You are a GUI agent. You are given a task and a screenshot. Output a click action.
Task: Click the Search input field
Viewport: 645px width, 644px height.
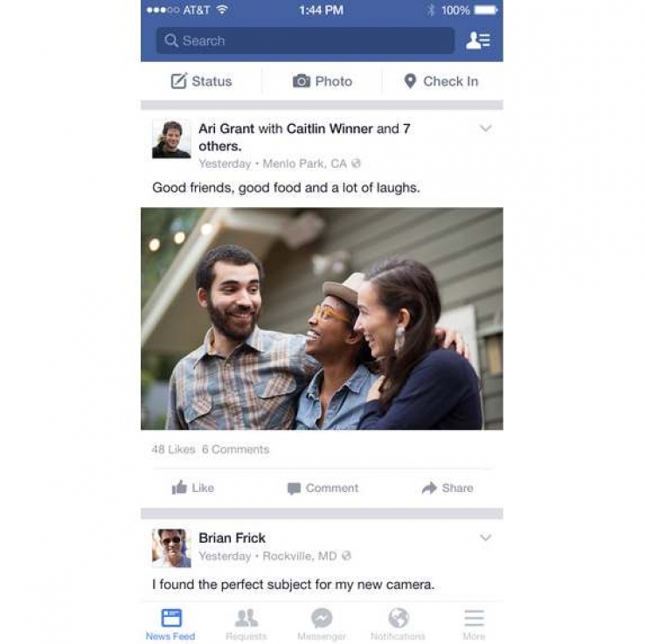click(x=305, y=40)
